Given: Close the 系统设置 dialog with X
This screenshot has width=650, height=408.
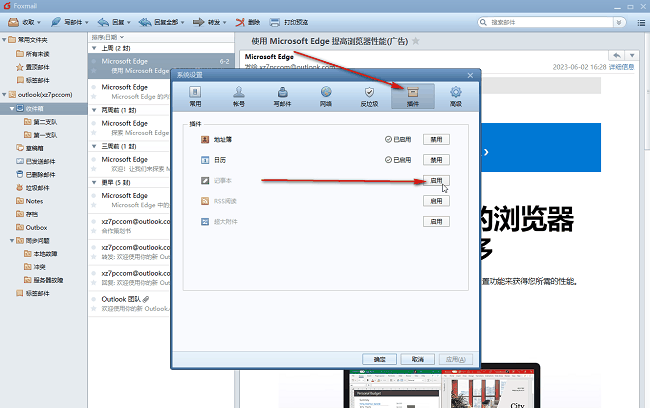Looking at the screenshot, I should 470,75.
